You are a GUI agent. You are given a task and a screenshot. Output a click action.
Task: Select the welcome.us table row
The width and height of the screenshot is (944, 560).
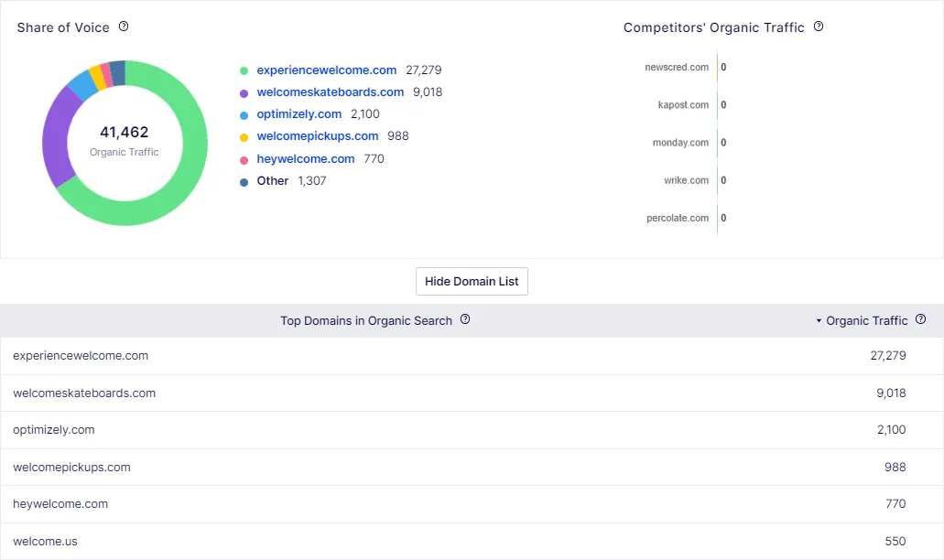click(x=472, y=541)
